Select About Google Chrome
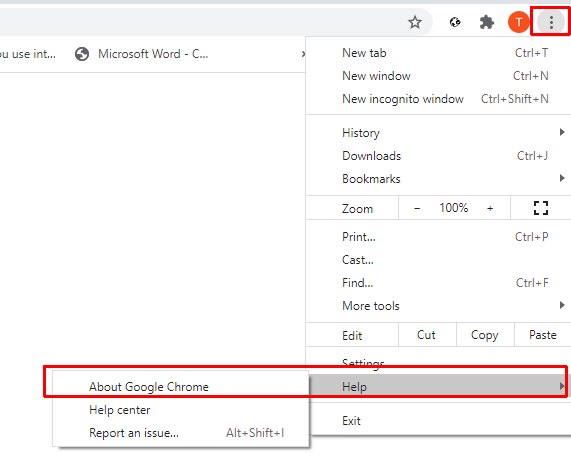This screenshot has height=459, width=571. pyautogui.click(x=181, y=387)
